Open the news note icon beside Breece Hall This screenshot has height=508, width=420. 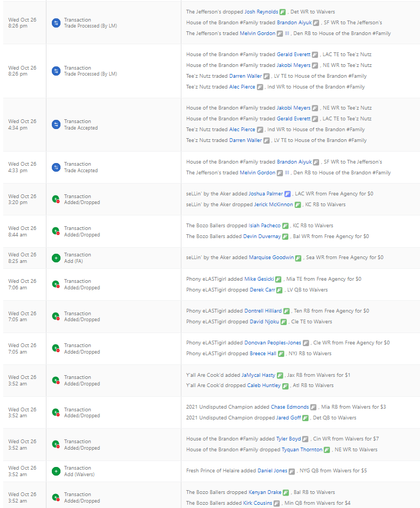281,354
